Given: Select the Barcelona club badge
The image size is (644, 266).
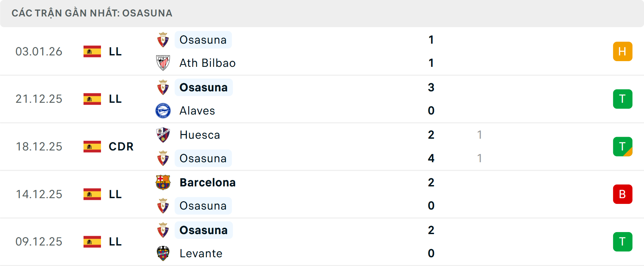Looking at the screenshot, I should click(x=163, y=182).
